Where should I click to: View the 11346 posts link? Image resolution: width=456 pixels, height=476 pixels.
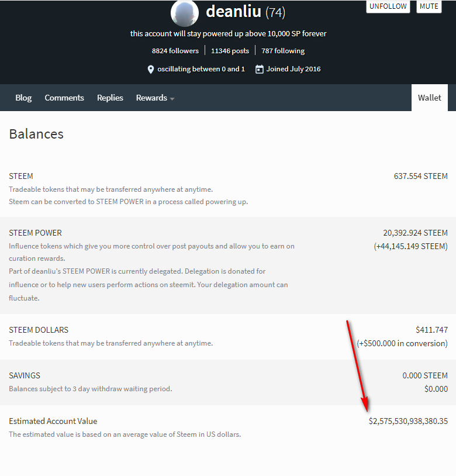(230, 51)
